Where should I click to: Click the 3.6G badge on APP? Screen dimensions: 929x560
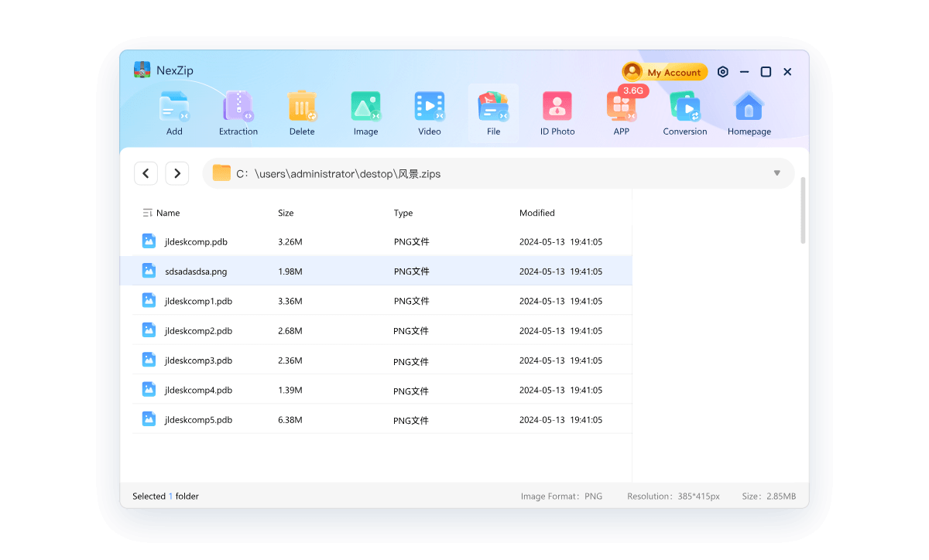[633, 90]
